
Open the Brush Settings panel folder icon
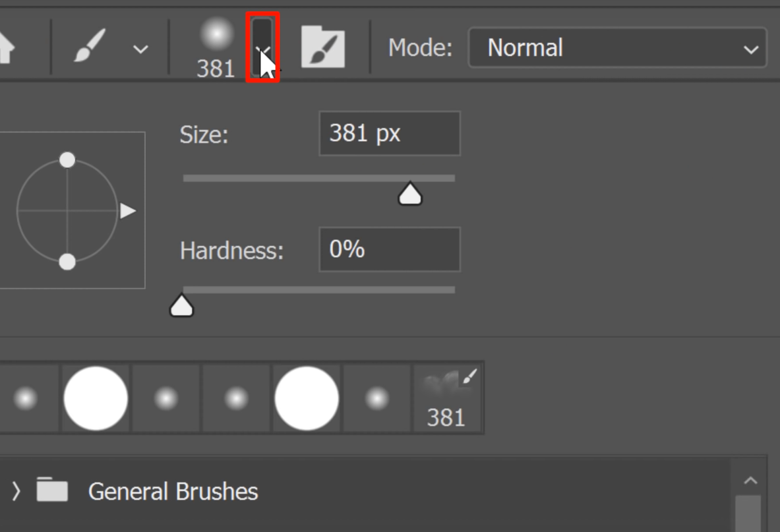pyautogui.click(x=322, y=47)
